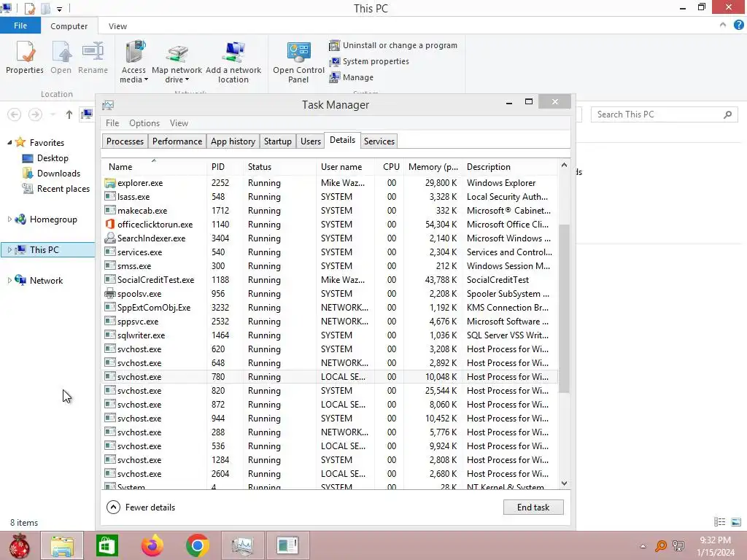Open the Quick Access Toolbar dropdown
Image resolution: width=747 pixels, height=560 pixels.
pos(59,9)
